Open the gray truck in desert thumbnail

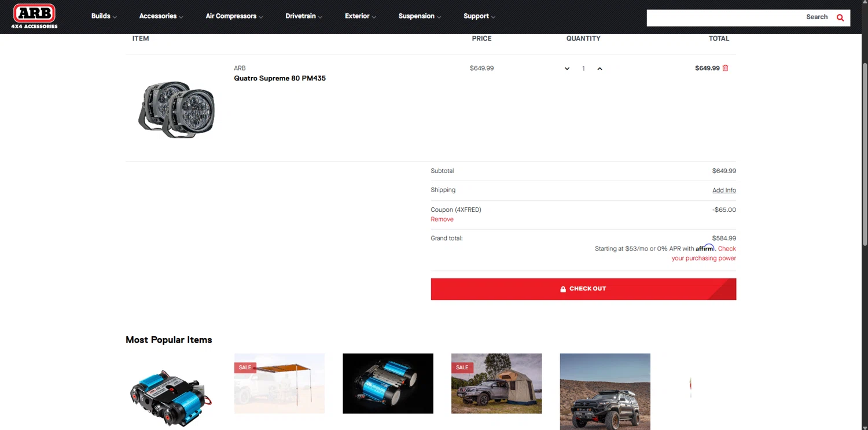(x=605, y=391)
